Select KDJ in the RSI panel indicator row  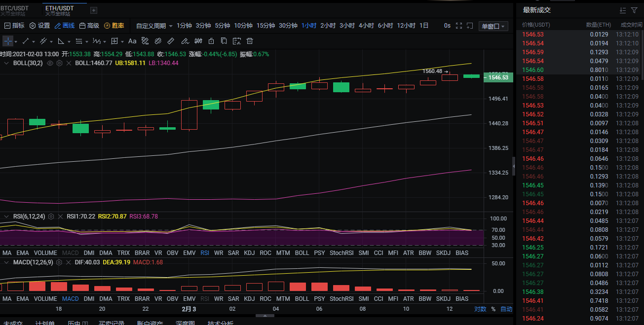tap(249, 253)
